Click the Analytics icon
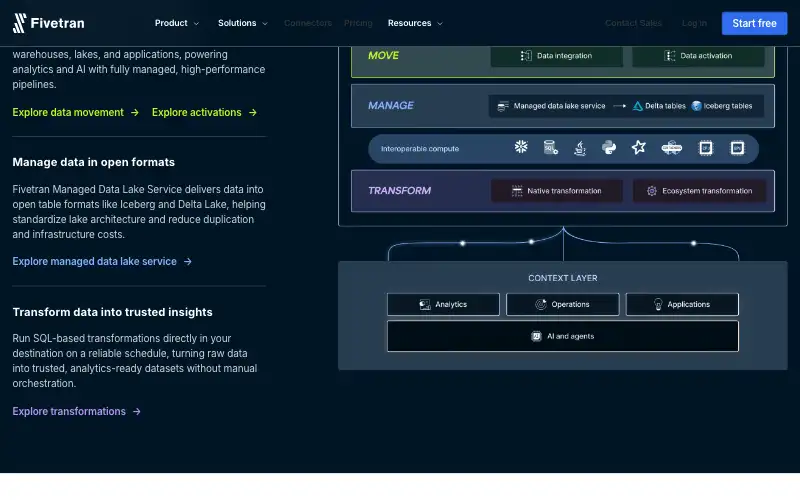The height and width of the screenshot is (500, 800). coord(424,305)
